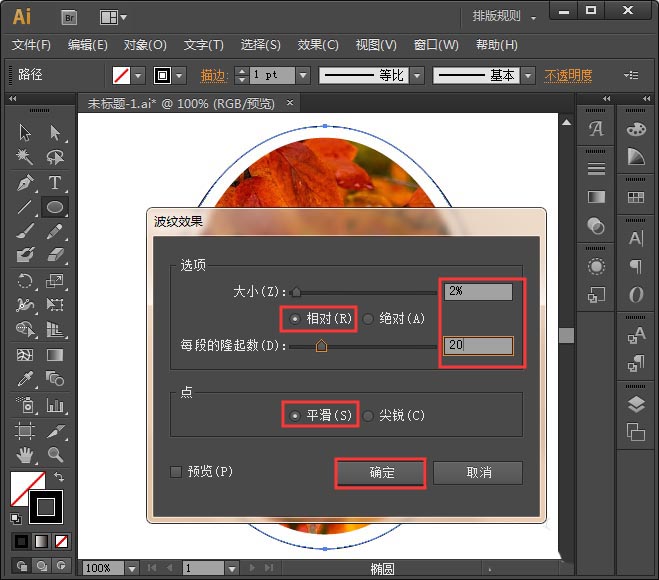Open the 效果(C) menu
This screenshot has height=580, width=659.
[318, 45]
